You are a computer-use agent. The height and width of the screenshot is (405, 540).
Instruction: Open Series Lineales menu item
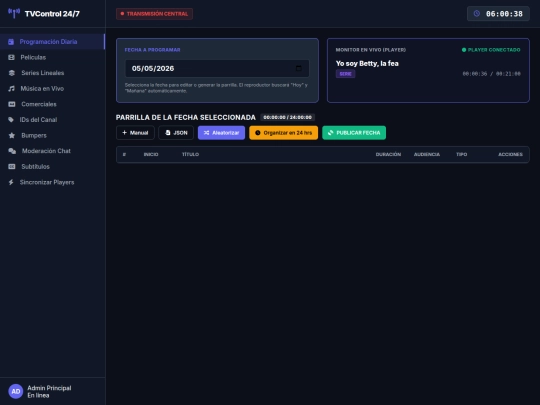tap(52, 73)
